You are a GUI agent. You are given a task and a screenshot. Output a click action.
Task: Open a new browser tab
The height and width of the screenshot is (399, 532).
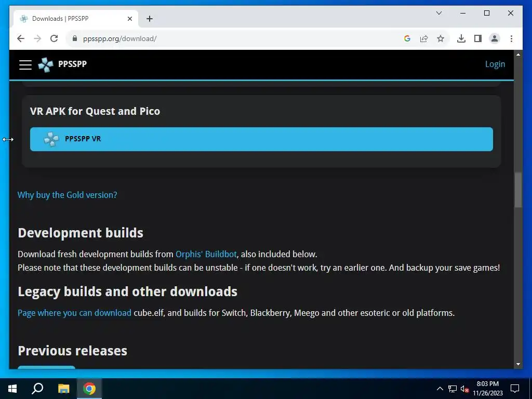(x=150, y=19)
